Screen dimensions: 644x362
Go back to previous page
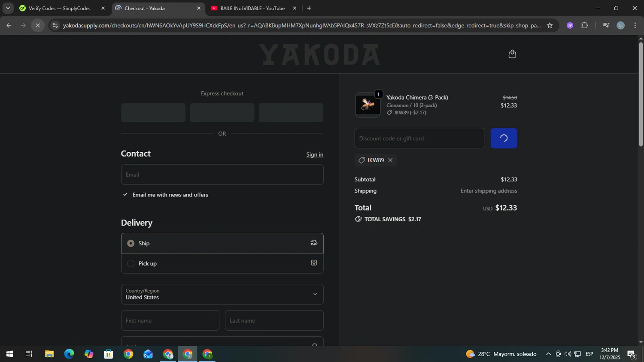point(9,25)
